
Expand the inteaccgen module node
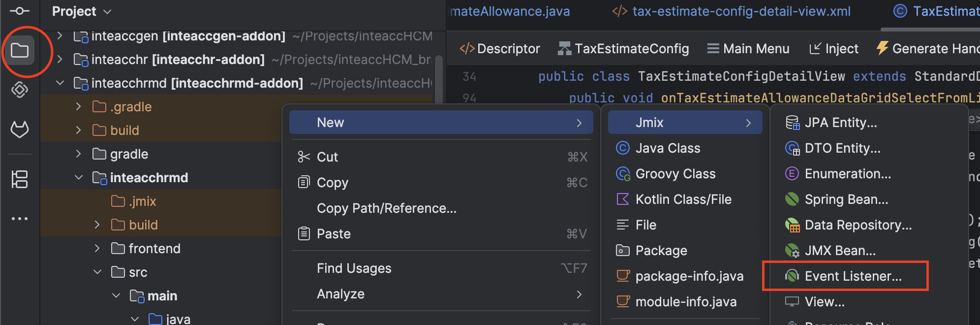60,36
